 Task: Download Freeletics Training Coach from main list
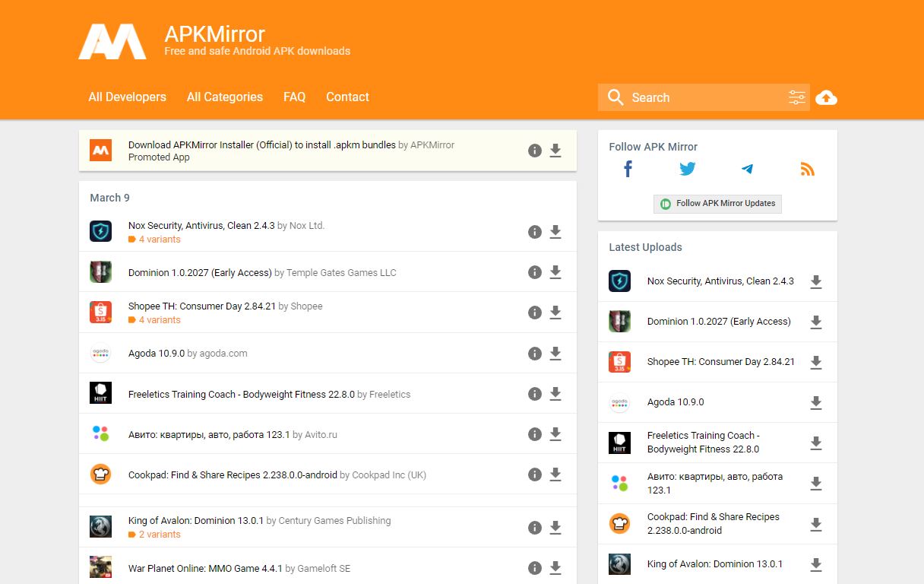click(x=555, y=394)
